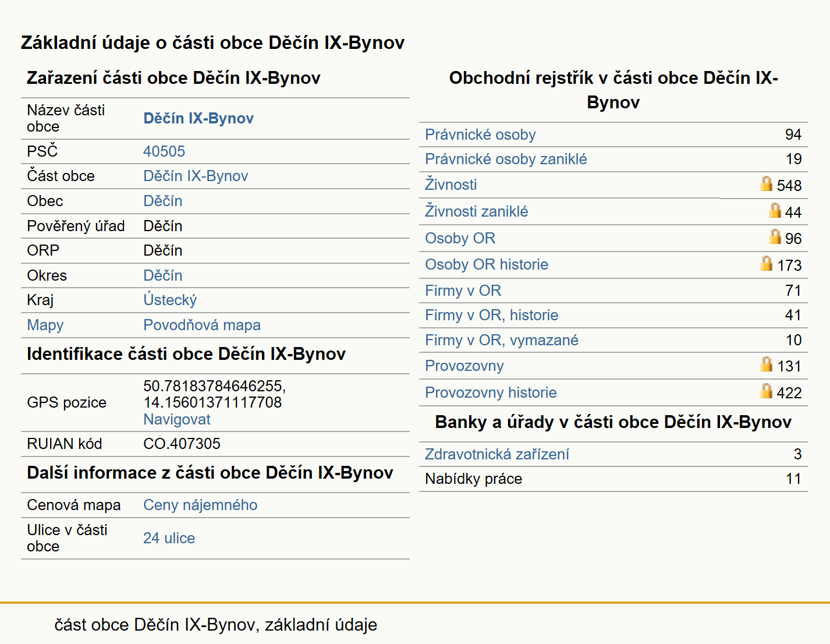Image resolution: width=830 pixels, height=644 pixels.
Task: Click the count 11 for Nabídky práce
Action: pyautogui.click(x=794, y=479)
